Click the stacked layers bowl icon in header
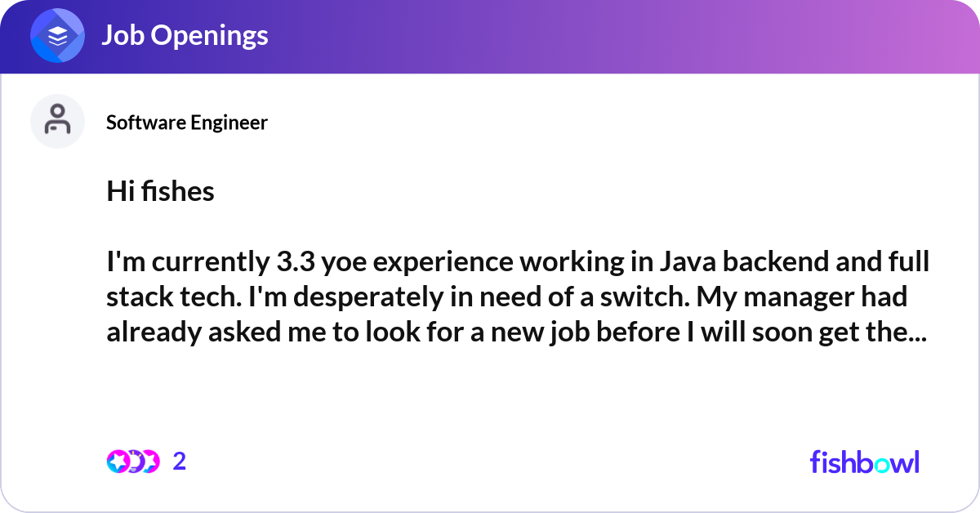The image size is (980, 513). pyautogui.click(x=58, y=36)
